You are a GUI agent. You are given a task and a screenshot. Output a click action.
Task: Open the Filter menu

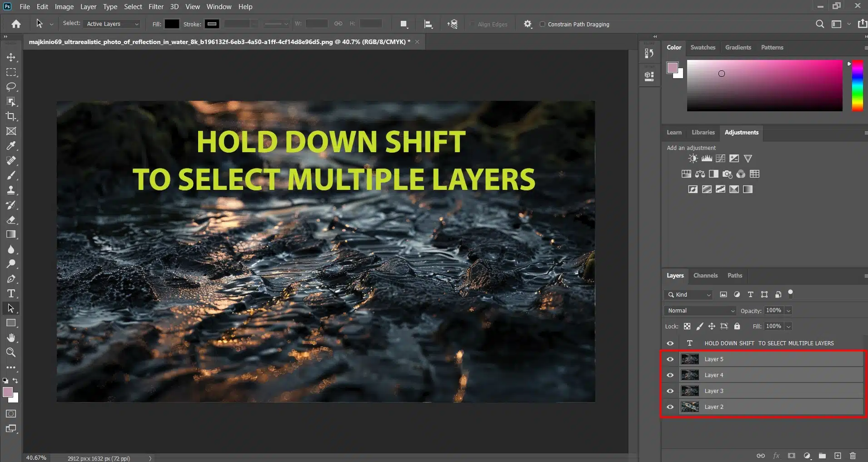pos(156,7)
